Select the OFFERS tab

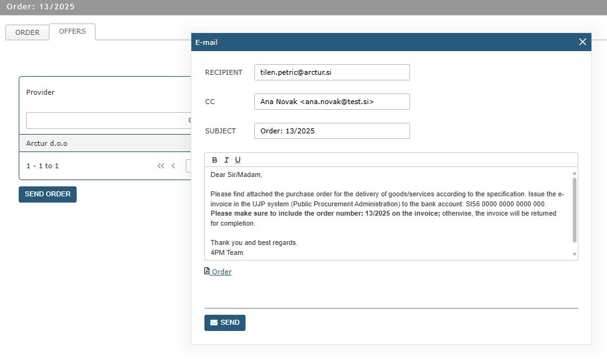[72, 31]
